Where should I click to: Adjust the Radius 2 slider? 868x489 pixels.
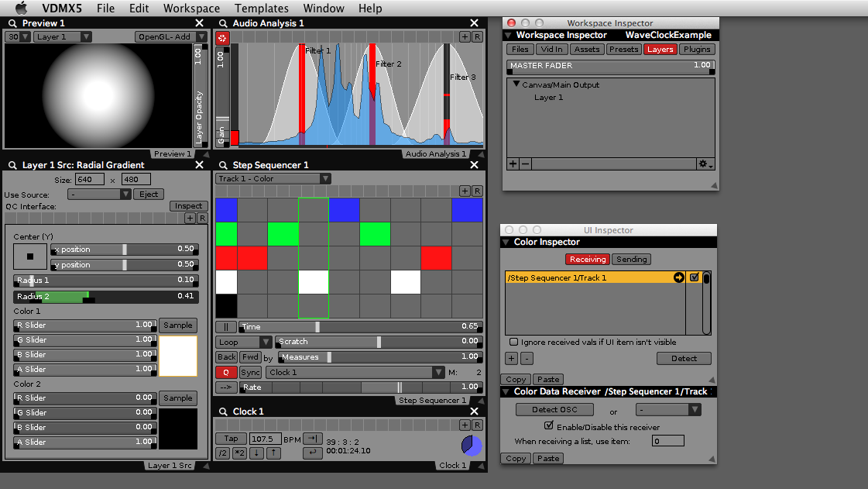click(x=106, y=296)
